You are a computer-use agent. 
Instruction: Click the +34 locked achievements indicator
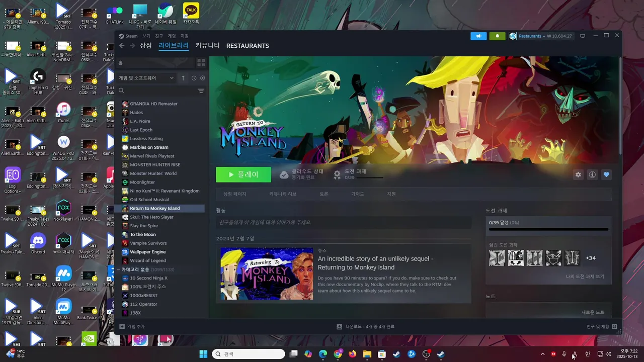tap(591, 258)
